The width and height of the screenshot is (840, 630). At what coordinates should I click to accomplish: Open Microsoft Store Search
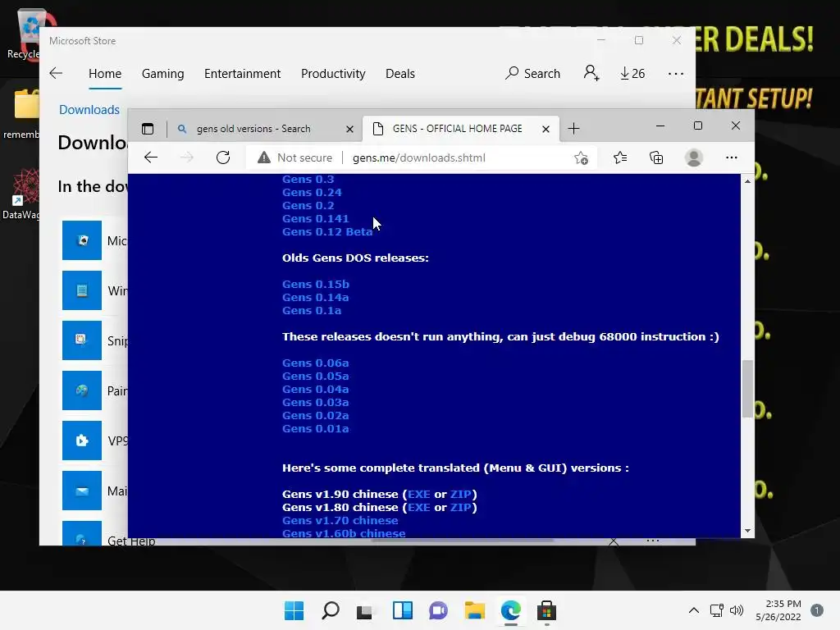(532, 73)
